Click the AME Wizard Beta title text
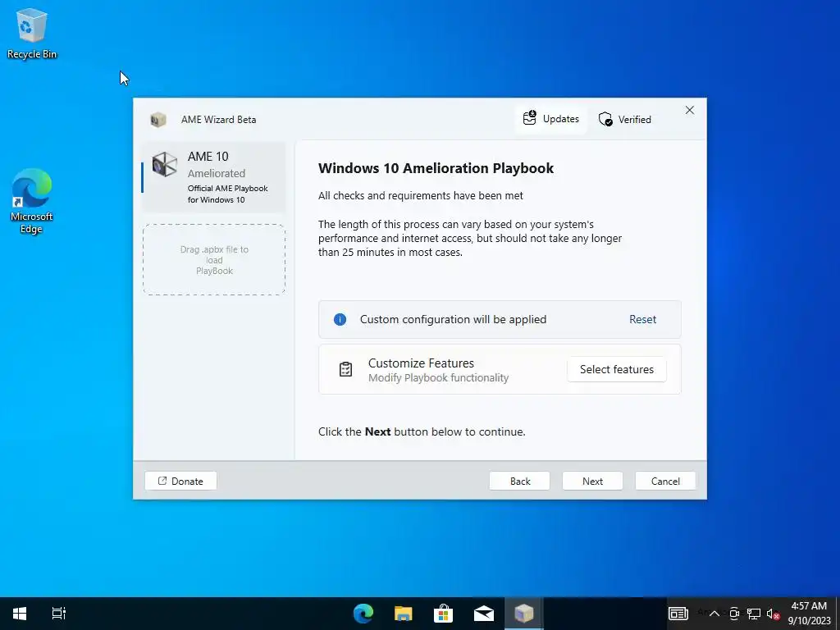The height and width of the screenshot is (630, 840). point(218,120)
